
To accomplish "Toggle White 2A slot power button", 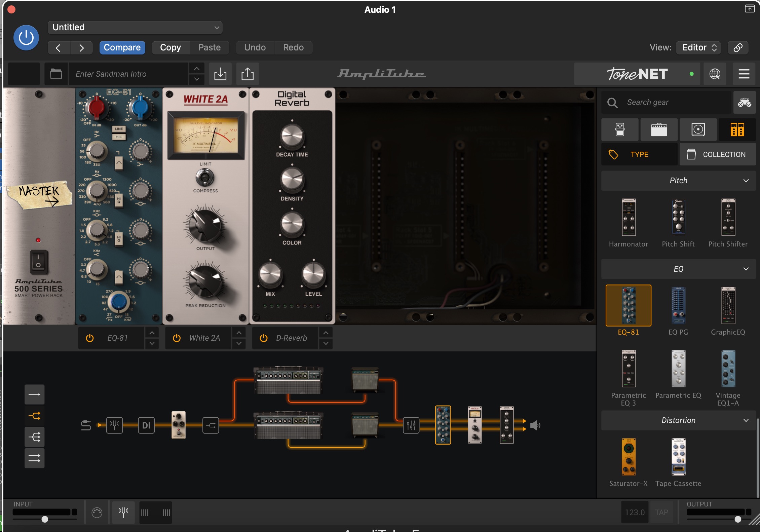I will click(177, 338).
